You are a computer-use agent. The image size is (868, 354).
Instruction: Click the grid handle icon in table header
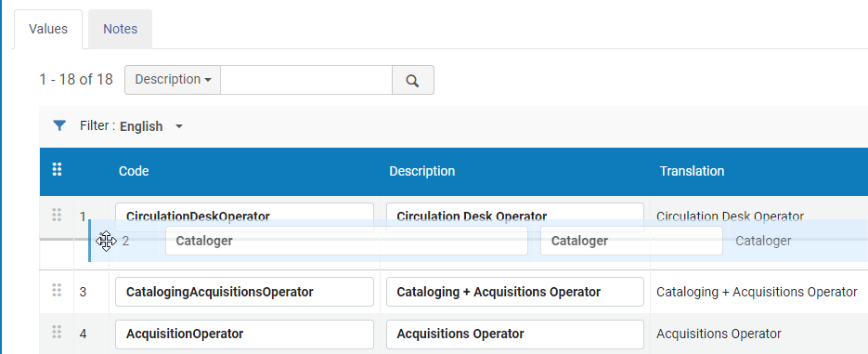pos(57,169)
